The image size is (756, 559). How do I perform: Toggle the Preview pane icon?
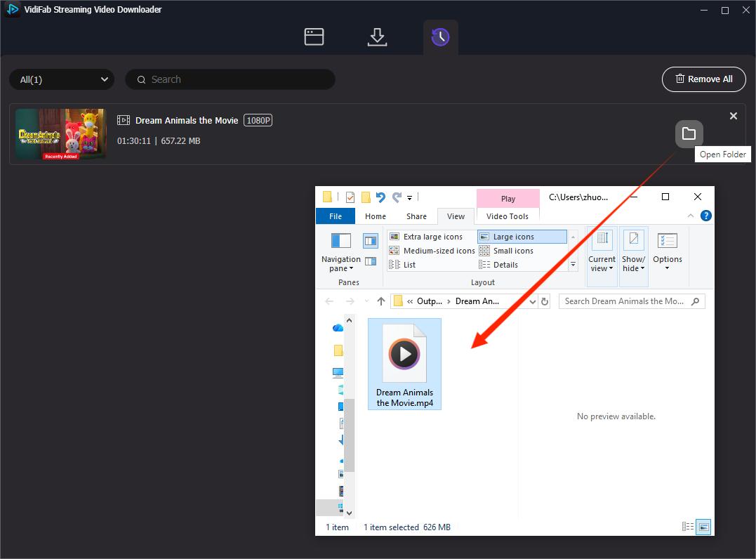tap(370, 241)
